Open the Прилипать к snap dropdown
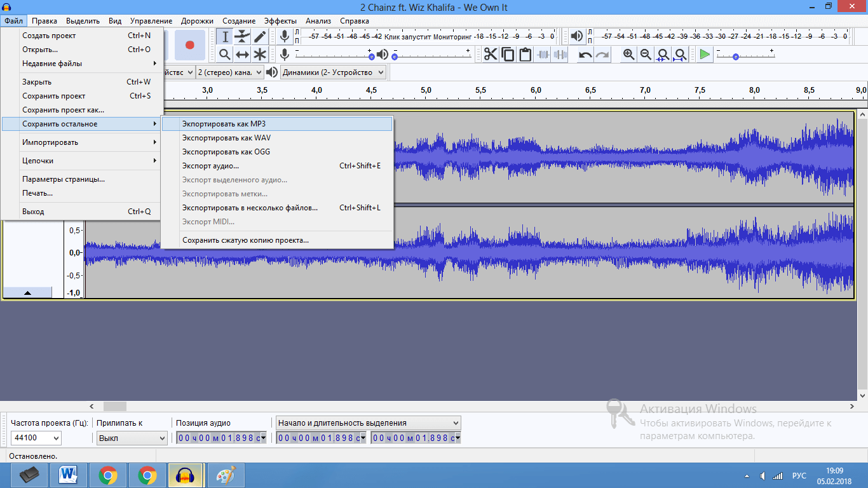This screenshot has width=868, height=488. coord(132,438)
